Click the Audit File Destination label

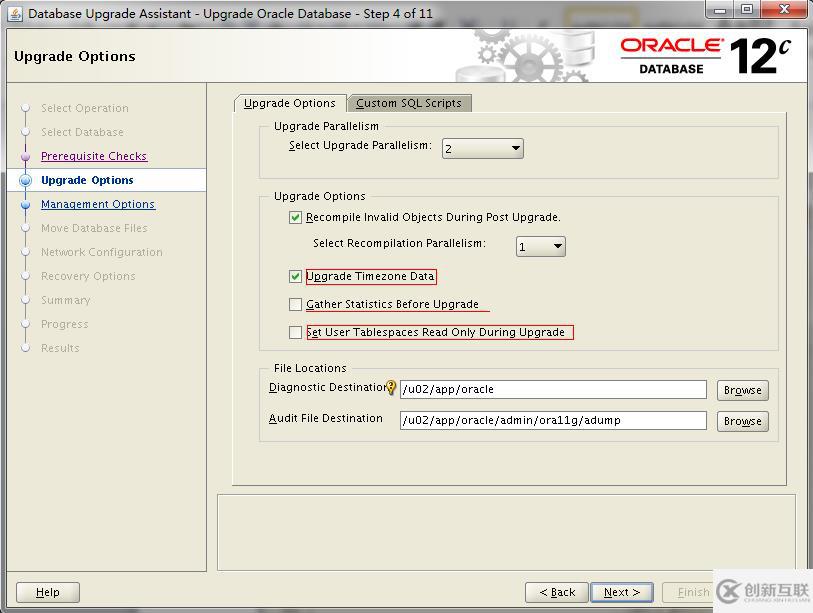(x=326, y=419)
